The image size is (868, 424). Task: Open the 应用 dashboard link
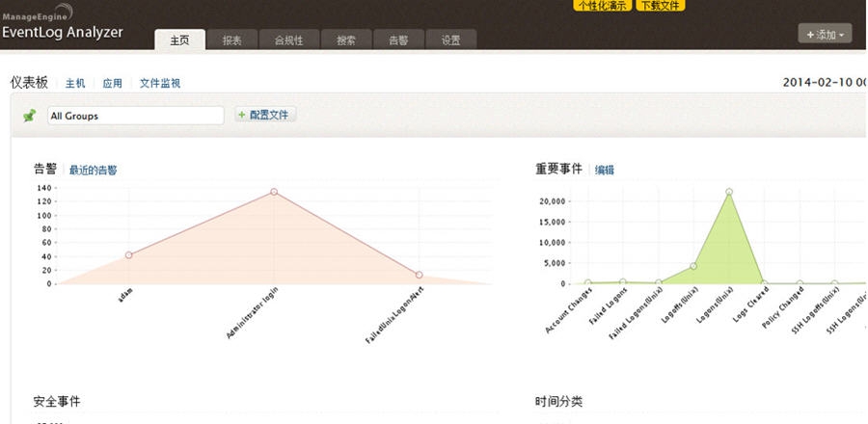(x=113, y=84)
